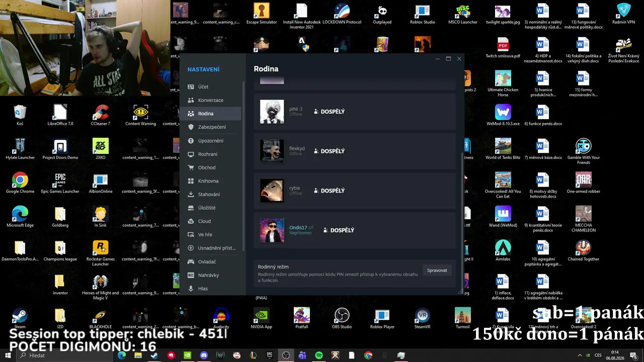The width and height of the screenshot is (644, 362).
Task: Click rybix fish avatar
Action: click(272, 191)
